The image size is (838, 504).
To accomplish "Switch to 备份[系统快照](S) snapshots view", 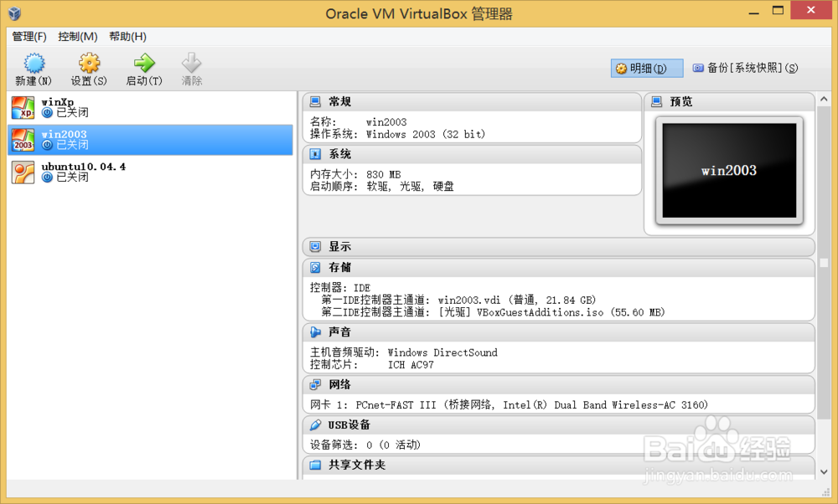I will pyautogui.click(x=745, y=69).
